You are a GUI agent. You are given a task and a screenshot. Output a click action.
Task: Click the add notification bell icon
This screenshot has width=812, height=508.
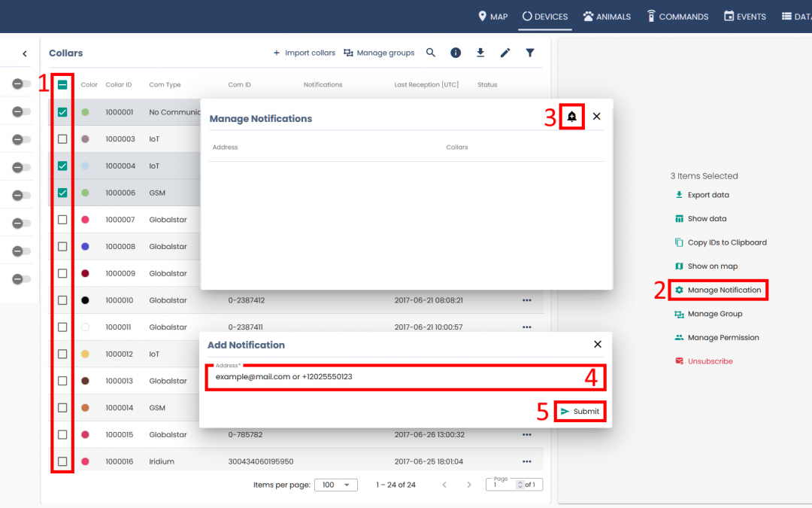(x=572, y=117)
